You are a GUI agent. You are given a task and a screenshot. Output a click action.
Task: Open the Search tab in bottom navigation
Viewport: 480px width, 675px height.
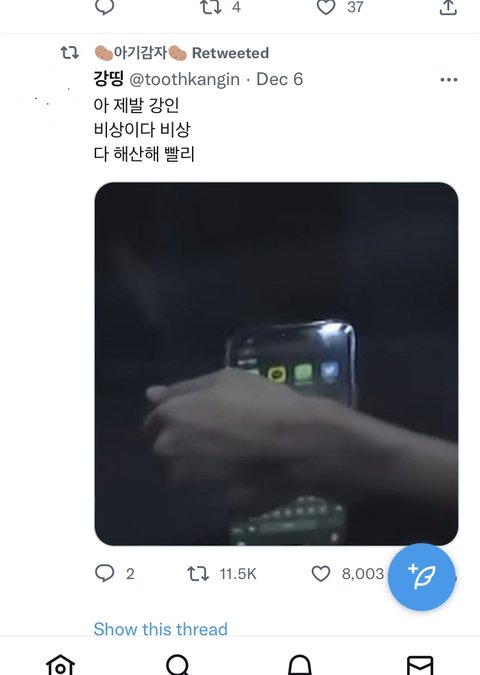178,665
